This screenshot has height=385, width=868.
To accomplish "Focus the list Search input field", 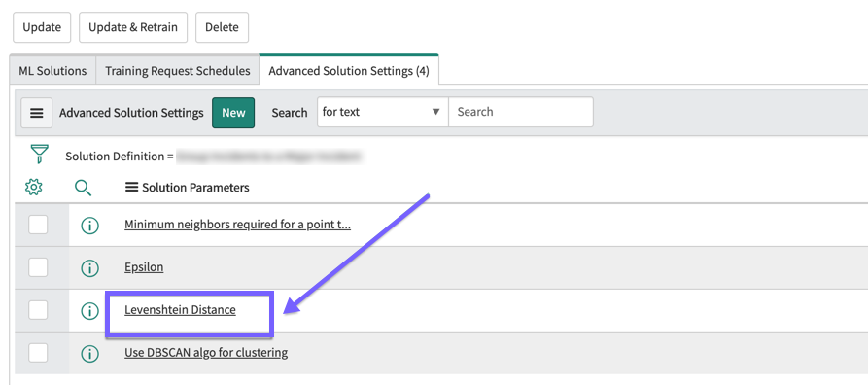I will (x=521, y=112).
